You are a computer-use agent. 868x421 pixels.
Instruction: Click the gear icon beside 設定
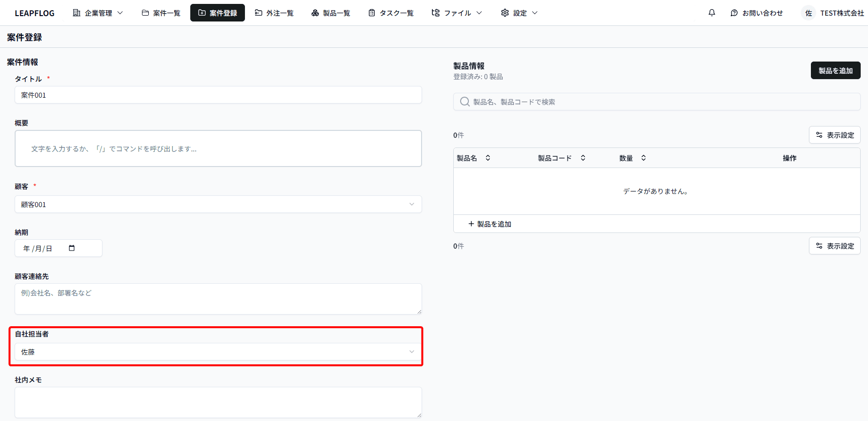505,13
